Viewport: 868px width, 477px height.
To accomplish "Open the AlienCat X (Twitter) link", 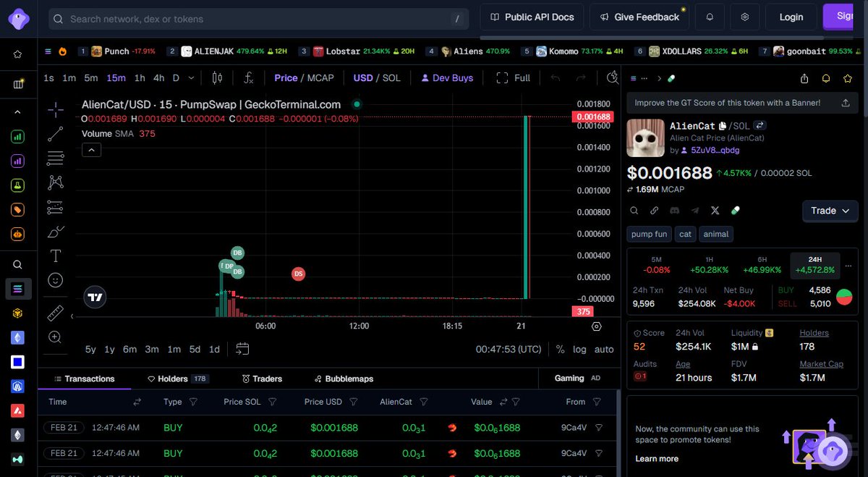I will 715,211.
